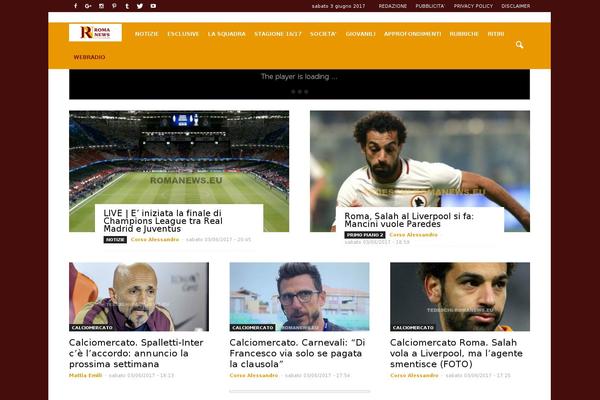The height and width of the screenshot is (400, 600).
Task: Open the NOTIZIE menu
Action: pos(147,34)
